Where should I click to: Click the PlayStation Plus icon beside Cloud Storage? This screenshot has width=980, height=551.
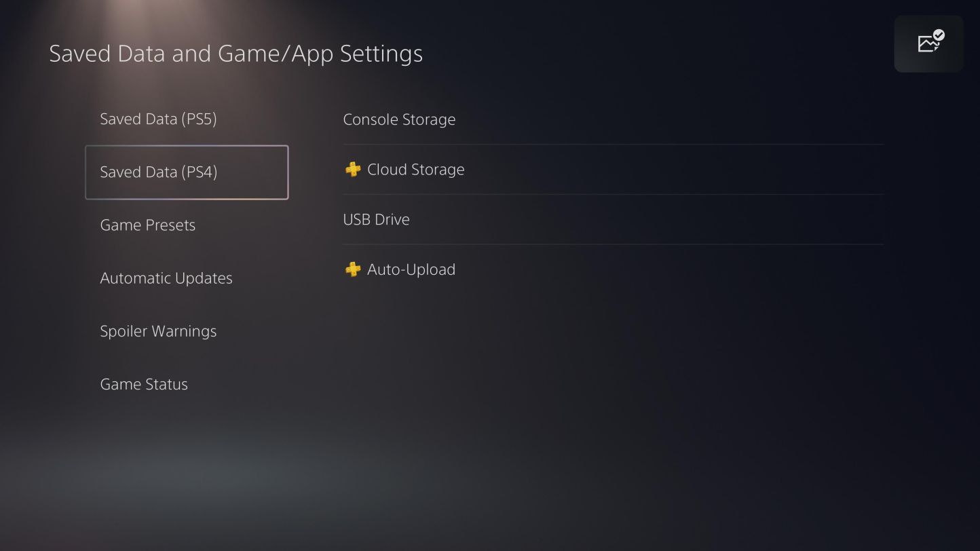[352, 169]
